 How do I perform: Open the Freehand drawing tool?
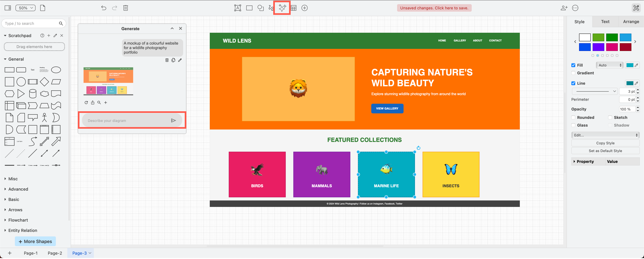click(x=271, y=8)
